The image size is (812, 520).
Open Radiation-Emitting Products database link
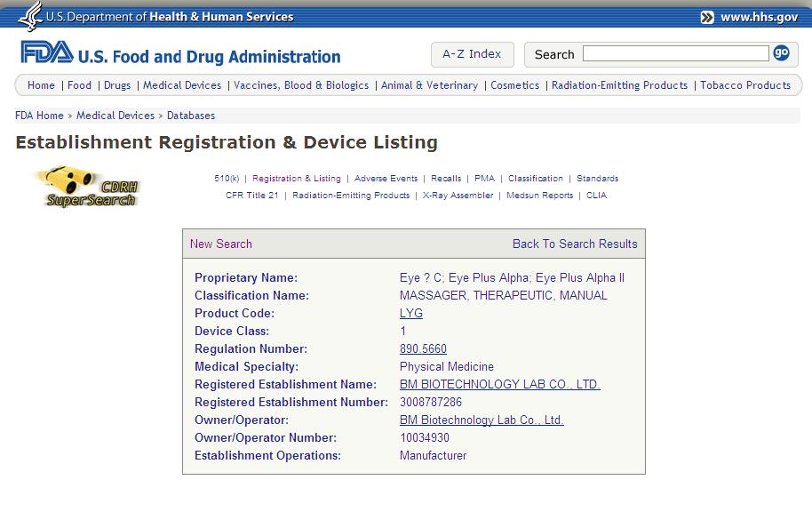pyautogui.click(x=351, y=196)
